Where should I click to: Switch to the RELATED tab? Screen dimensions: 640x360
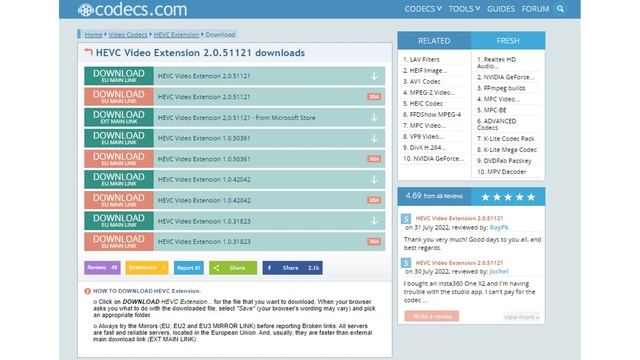434,41
